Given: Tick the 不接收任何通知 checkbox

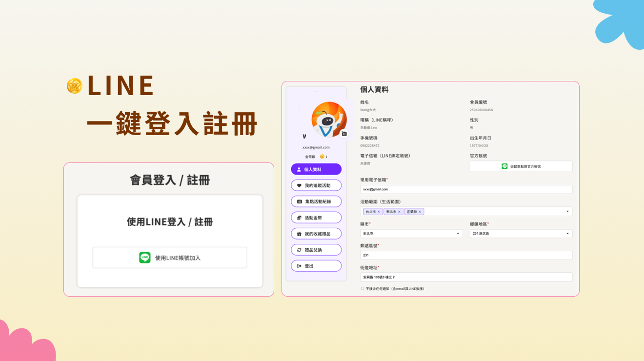Looking at the screenshot, I should point(362,288).
